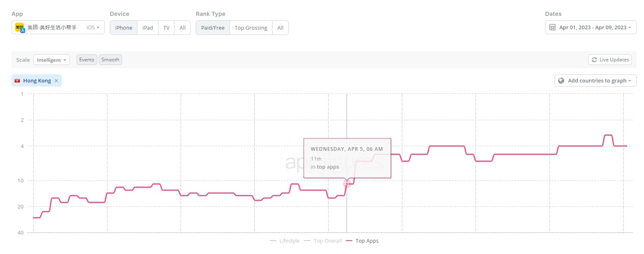Switch to Top Grossing rank type
This screenshot has width=644, height=254.
[251, 28]
